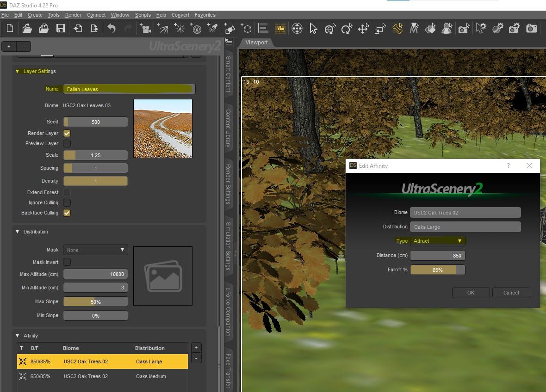Select the Rotate tool
This screenshot has height=392, width=546.
tap(347, 28)
